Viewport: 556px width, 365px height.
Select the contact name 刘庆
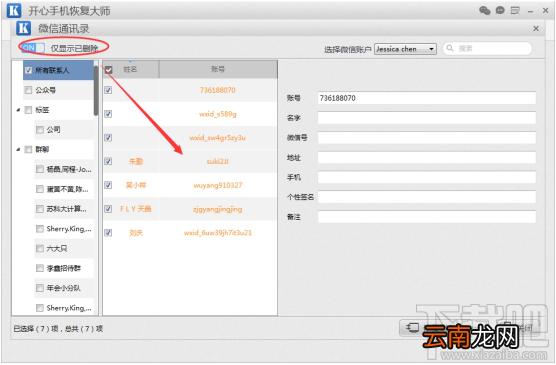[136, 233]
